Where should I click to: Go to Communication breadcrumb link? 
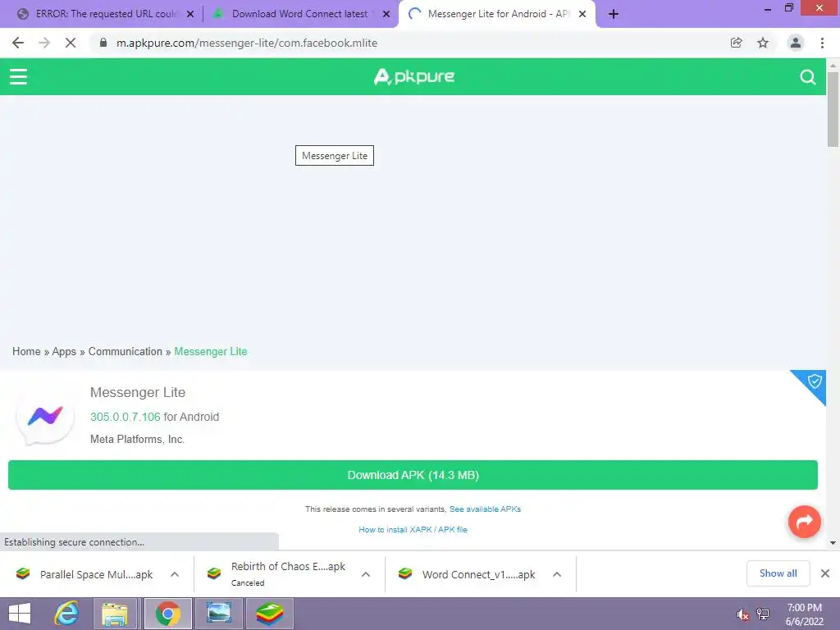pos(125,351)
